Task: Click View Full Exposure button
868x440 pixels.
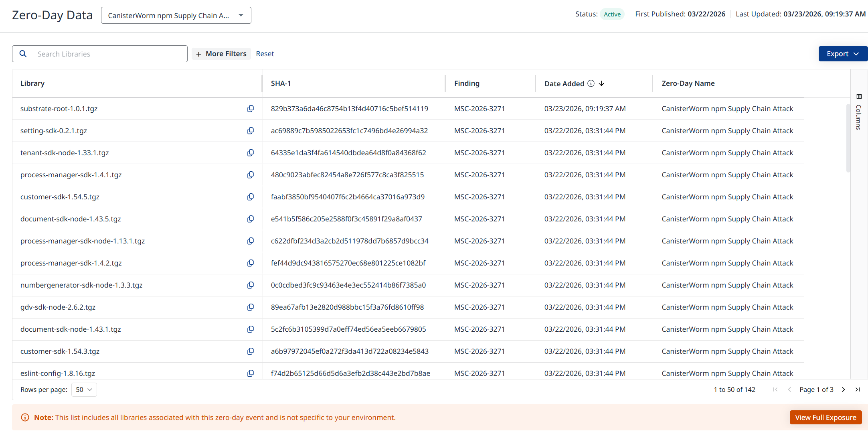Action: click(826, 418)
